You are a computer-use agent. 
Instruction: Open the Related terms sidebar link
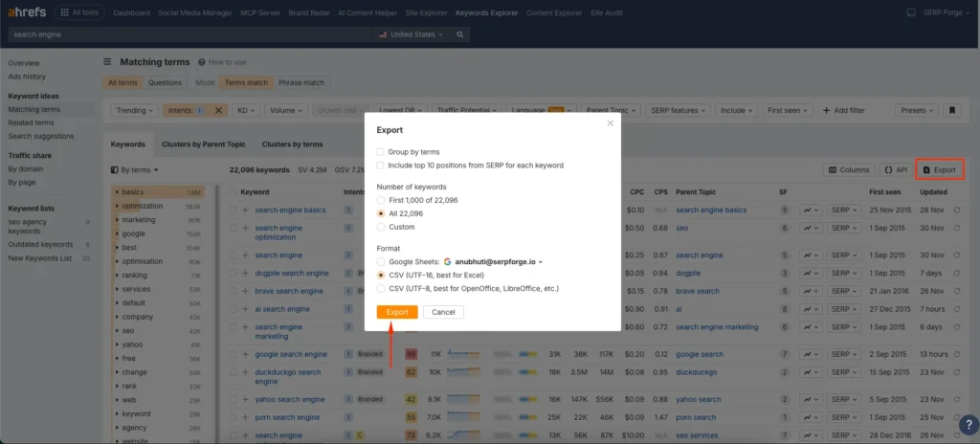click(32, 123)
